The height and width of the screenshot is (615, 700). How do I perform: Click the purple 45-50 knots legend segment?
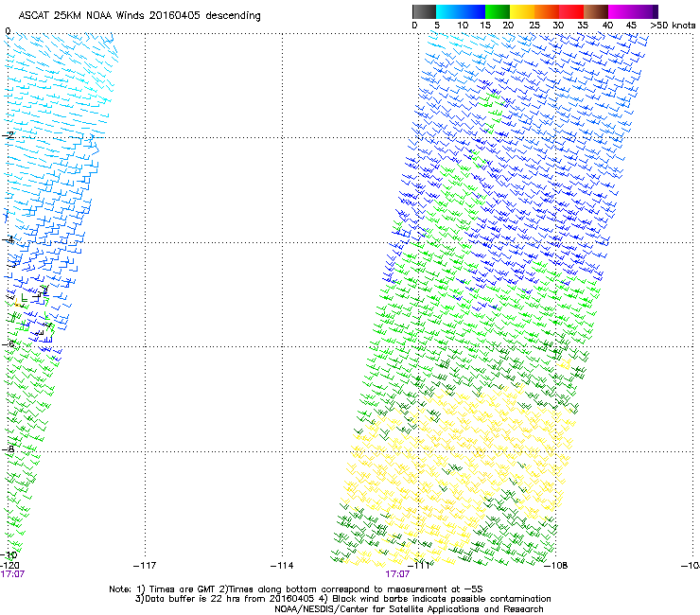point(645,11)
